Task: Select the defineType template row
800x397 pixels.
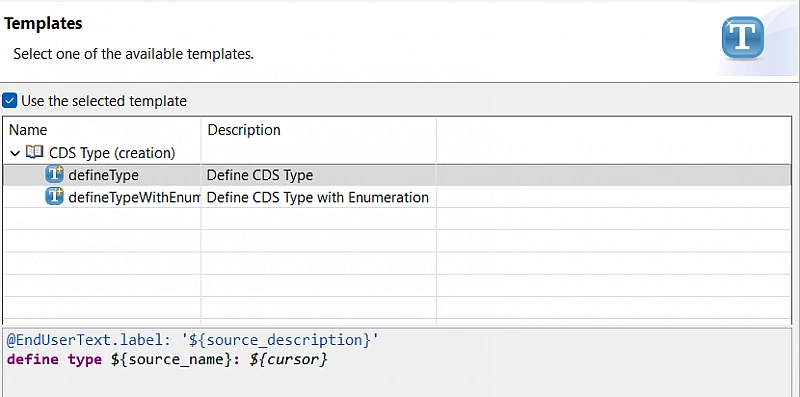Action: 397,175
